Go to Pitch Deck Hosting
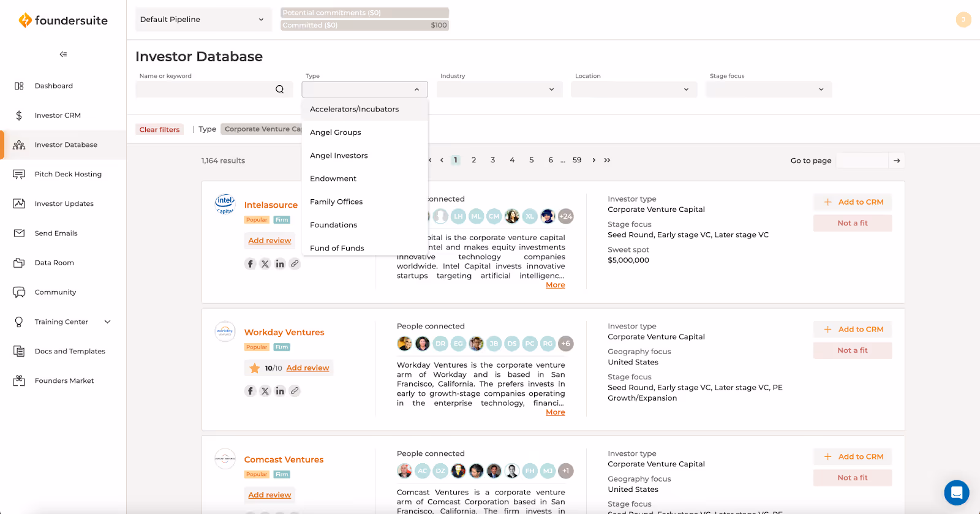Viewport: 980px width, 514px height. pyautogui.click(x=68, y=174)
